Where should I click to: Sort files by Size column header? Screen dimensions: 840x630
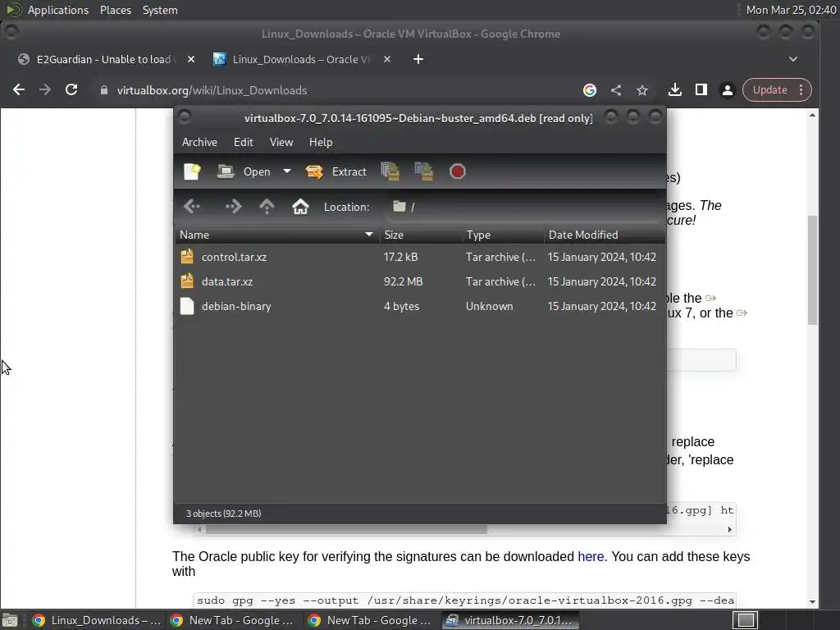(421, 235)
